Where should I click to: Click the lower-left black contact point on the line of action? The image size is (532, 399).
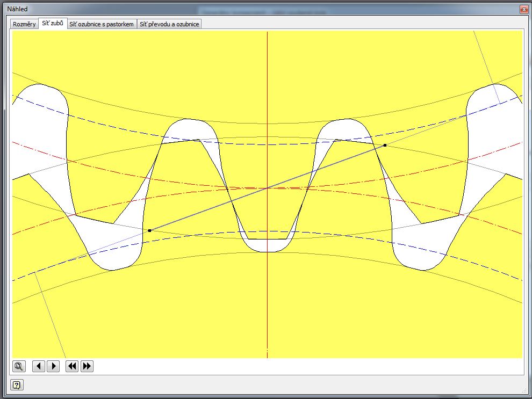(149, 230)
